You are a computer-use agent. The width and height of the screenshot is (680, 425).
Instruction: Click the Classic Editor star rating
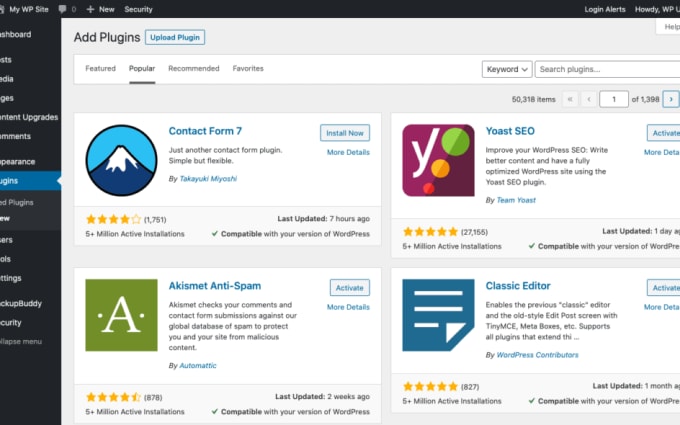point(431,386)
